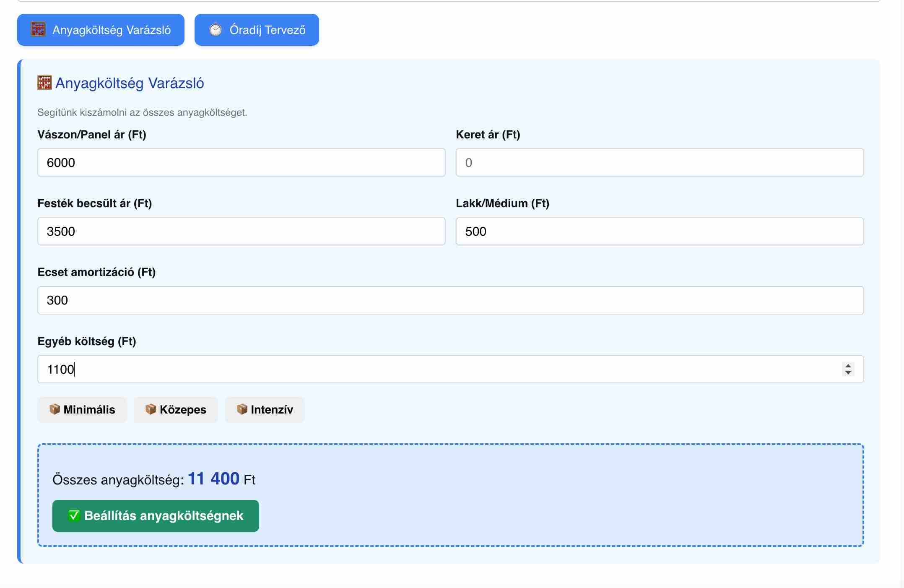The image size is (904, 588).
Task: Select the Minimális material preset
Action: [x=82, y=409]
